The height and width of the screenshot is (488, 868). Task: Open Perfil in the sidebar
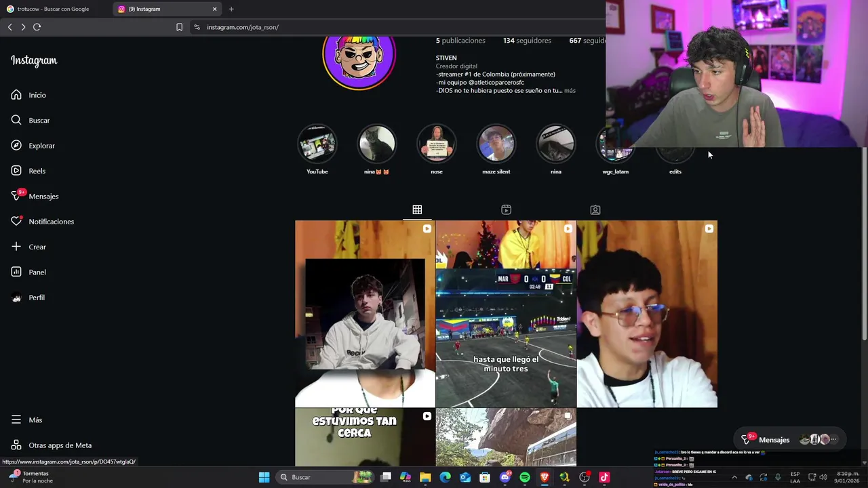[x=28, y=298]
